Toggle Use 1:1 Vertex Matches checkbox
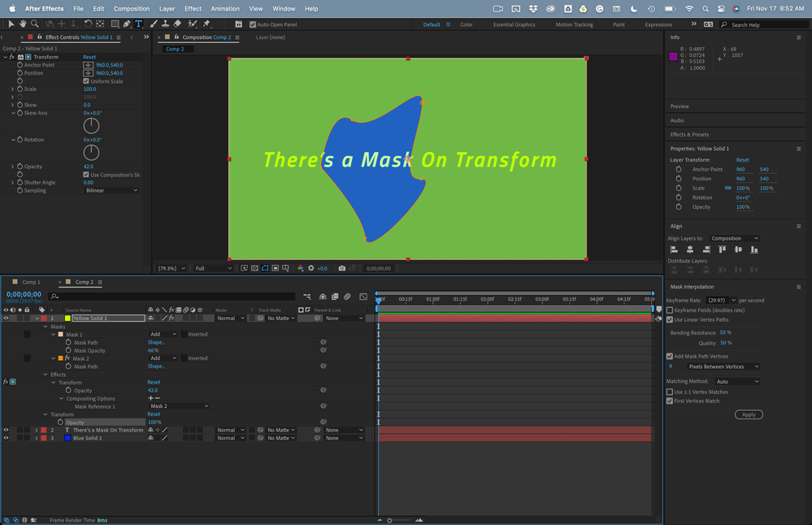Image resolution: width=812 pixels, height=525 pixels. [670, 392]
